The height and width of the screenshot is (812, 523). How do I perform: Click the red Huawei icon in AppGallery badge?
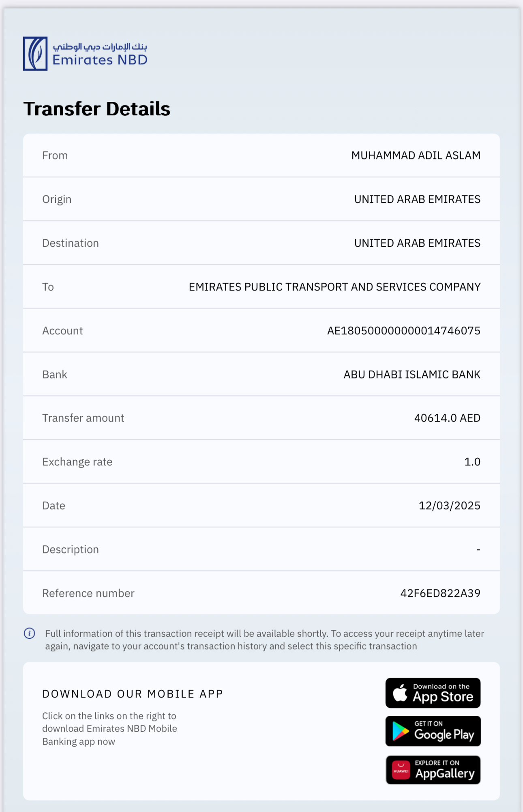click(x=401, y=770)
